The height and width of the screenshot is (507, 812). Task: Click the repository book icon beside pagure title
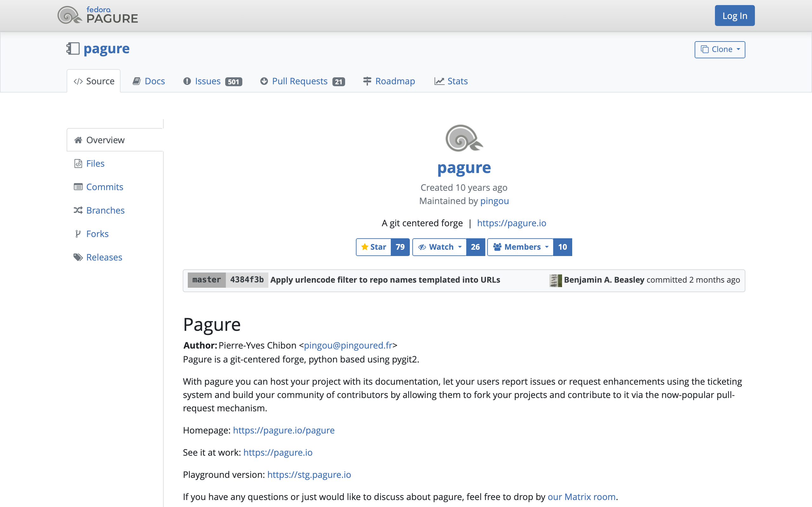point(73,48)
